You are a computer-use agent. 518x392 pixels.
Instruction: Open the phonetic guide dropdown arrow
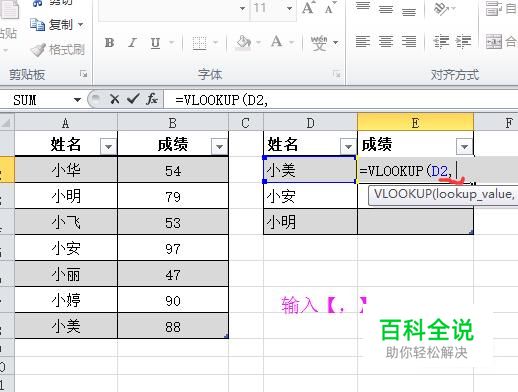[335, 43]
